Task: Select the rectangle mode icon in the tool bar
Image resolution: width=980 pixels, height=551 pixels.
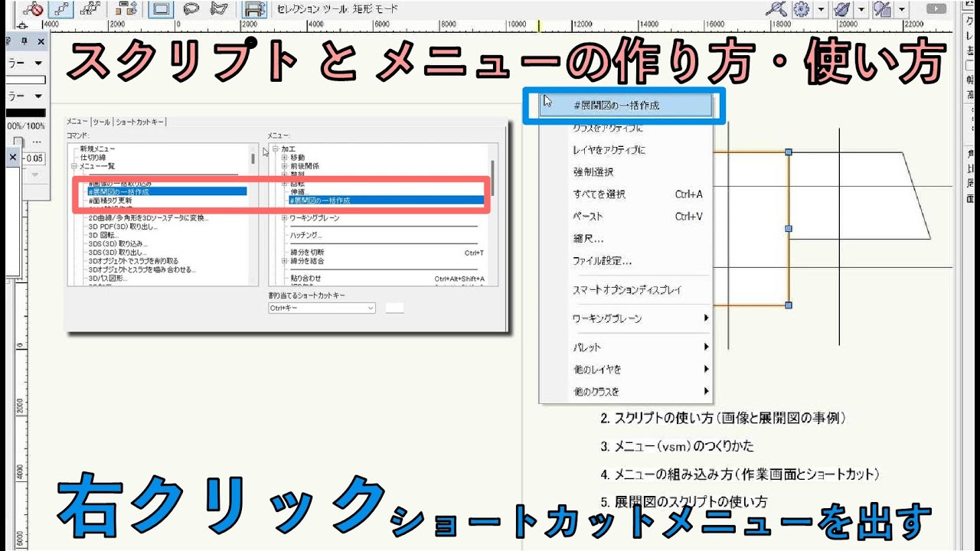Action: coord(159,9)
